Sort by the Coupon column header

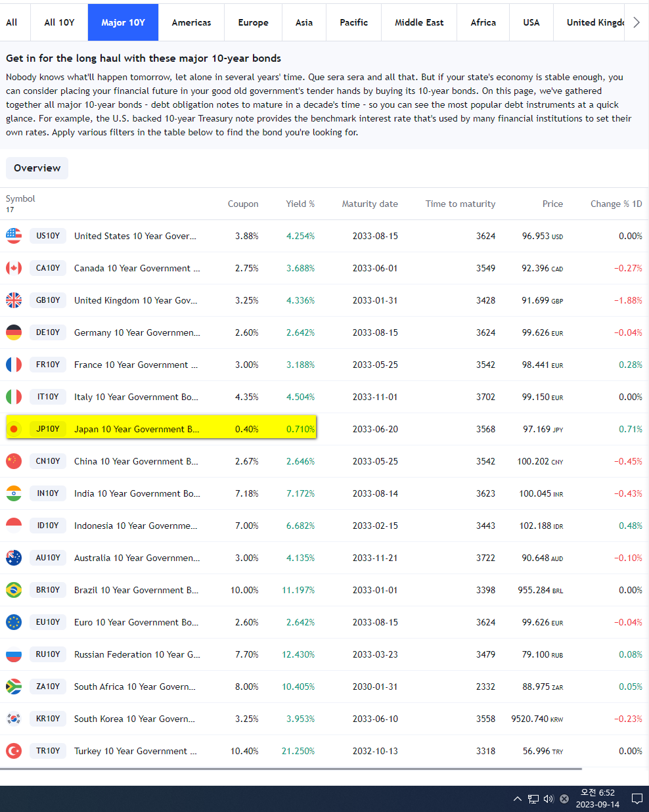pyautogui.click(x=243, y=204)
